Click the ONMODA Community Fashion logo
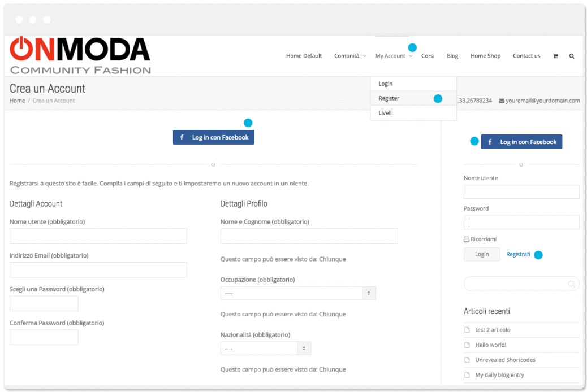The width and height of the screenshot is (587, 392). (x=80, y=56)
